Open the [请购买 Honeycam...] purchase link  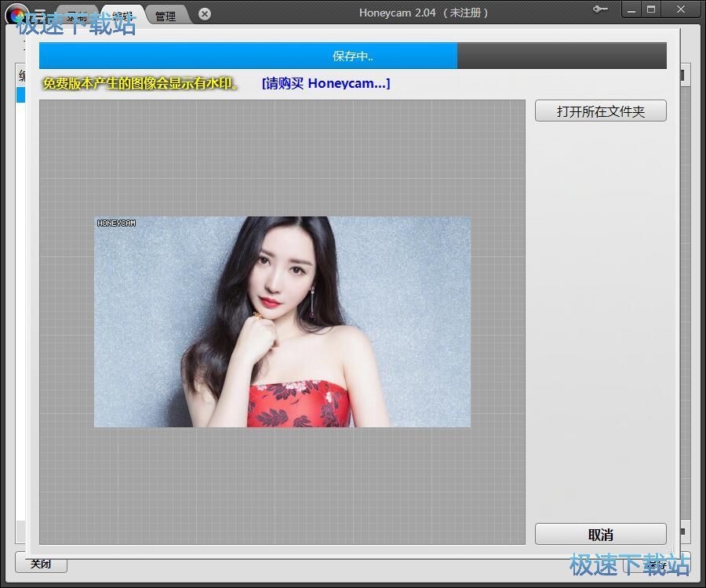[326, 83]
